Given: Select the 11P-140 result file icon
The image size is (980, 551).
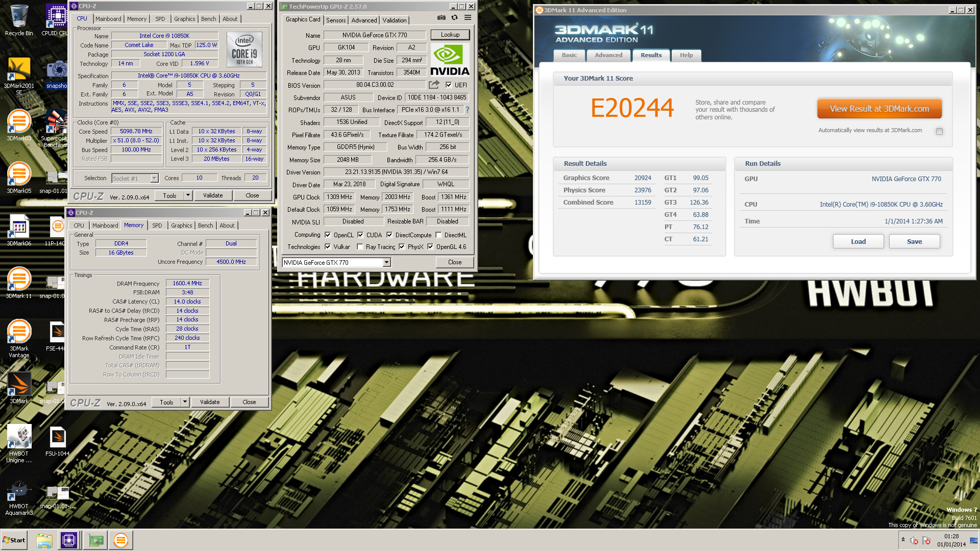Looking at the screenshot, I should tap(55, 230).
